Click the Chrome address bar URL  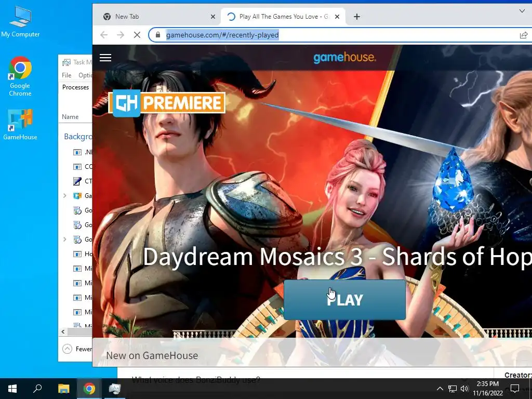pos(222,35)
